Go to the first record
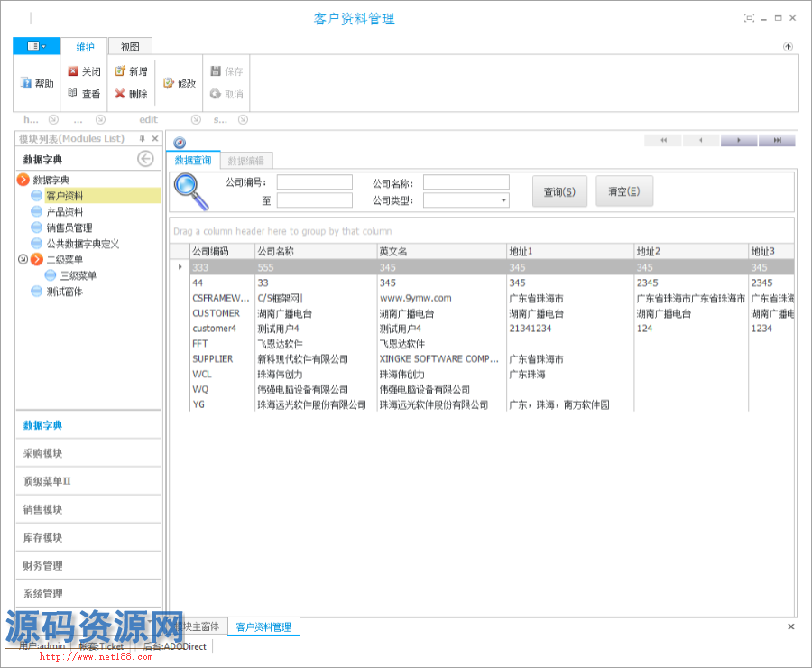 (663, 140)
